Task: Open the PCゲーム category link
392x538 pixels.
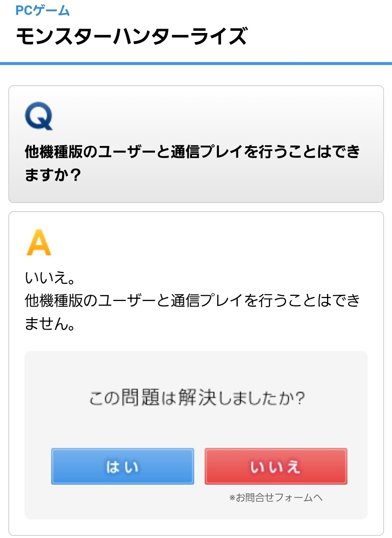Action: coord(42,11)
